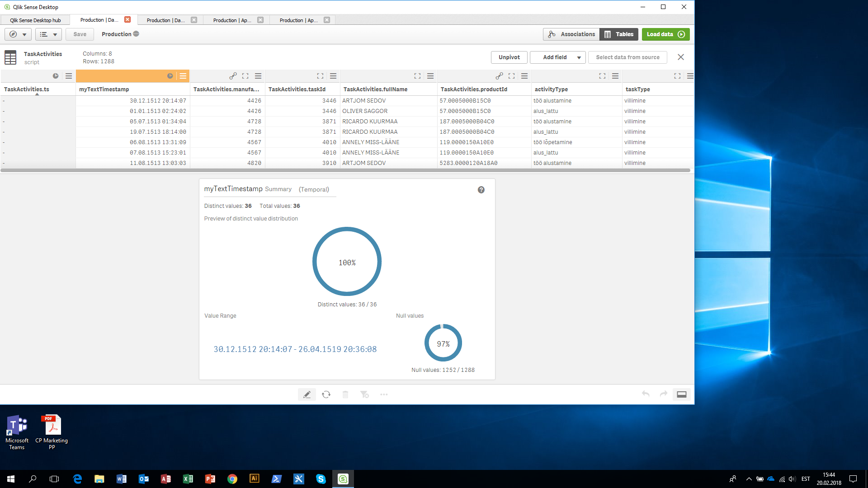
Task: Click select icon on TaskActivities.fullName column
Action: pos(417,76)
